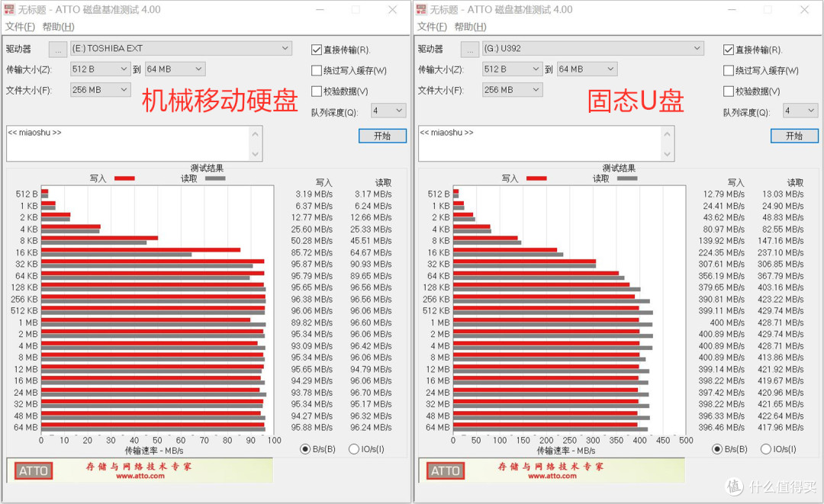Screen dimensions: 824x504
Task: Click 开始 start button in TOSHIBA EXT window
Action: [382, 136]
